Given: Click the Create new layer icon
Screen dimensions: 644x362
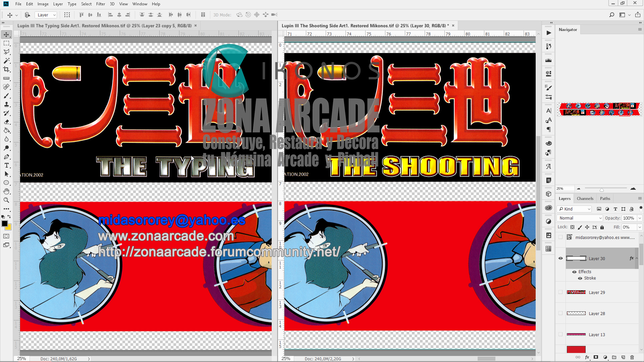Looking at the screenshot, I should [x=623, y=357].
